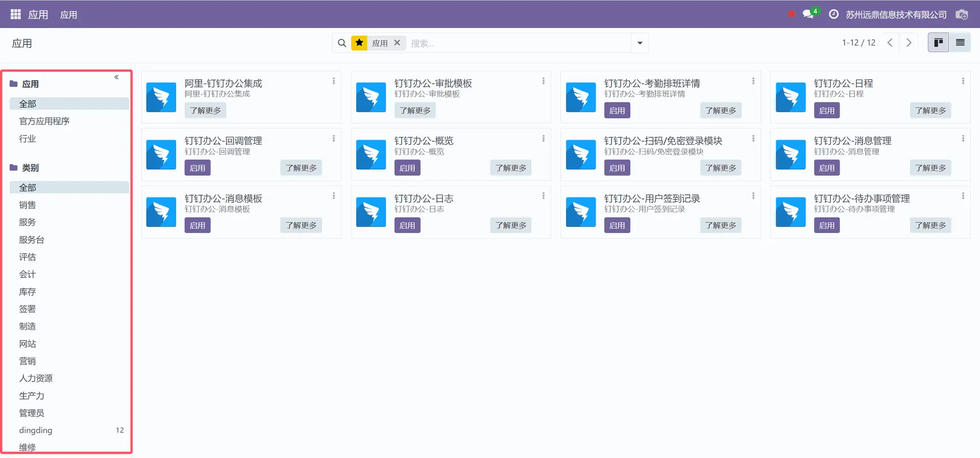Select 营销 category in sidebar
This screenshot has height=458, width=980.
point(28,361)
